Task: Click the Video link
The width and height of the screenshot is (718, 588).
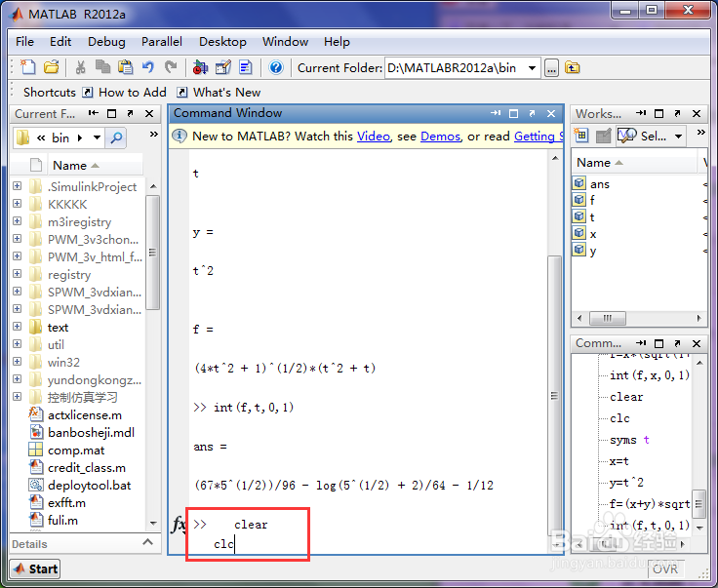Action: point(374,137)
